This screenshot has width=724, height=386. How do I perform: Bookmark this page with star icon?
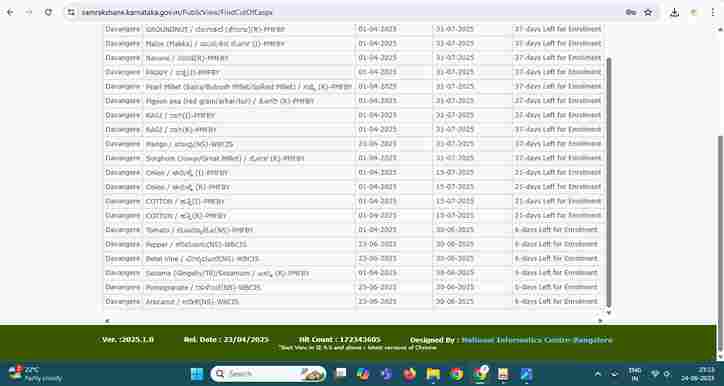[648, 12]
